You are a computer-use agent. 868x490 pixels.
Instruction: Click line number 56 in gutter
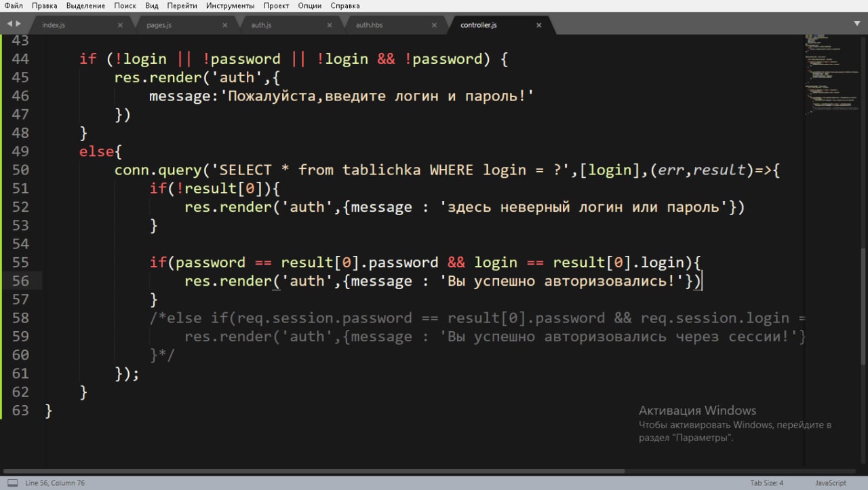[x=20, y=281]
